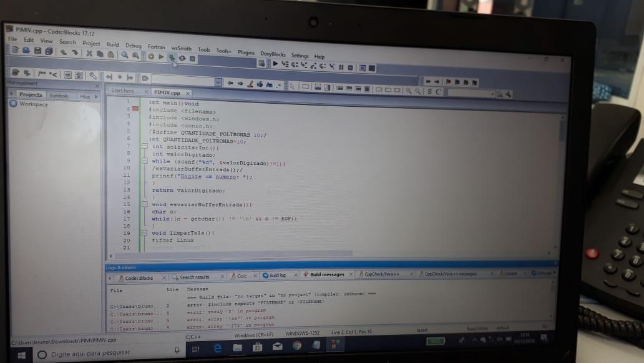The width and height of the screenshot is (644, 363).
Task: Click the Open file toolbar icon
Action: click(26, 50)
